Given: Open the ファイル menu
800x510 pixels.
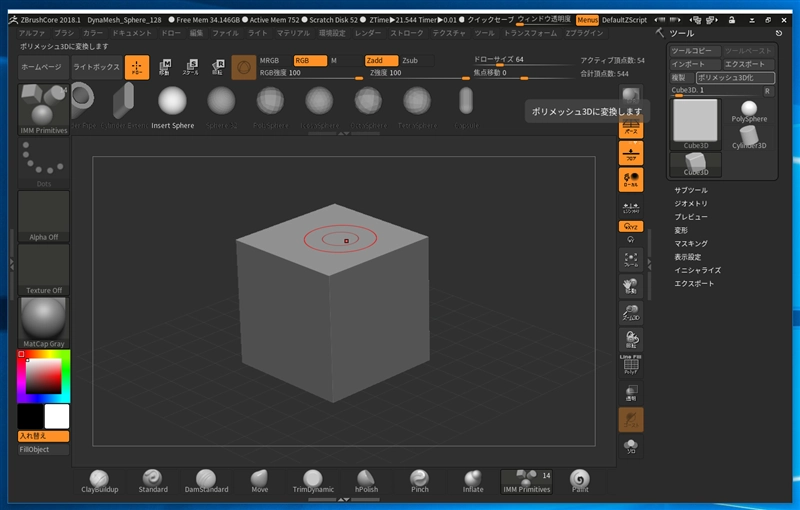Looking at the screenshot, I should tap(225, 33).
